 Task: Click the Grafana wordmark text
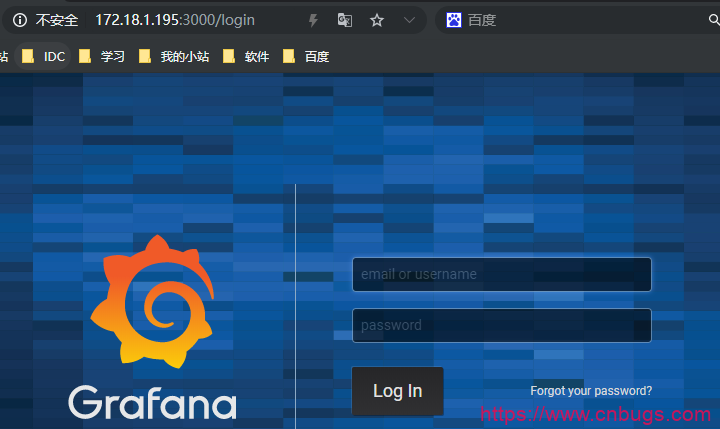[x=152, y=402]
